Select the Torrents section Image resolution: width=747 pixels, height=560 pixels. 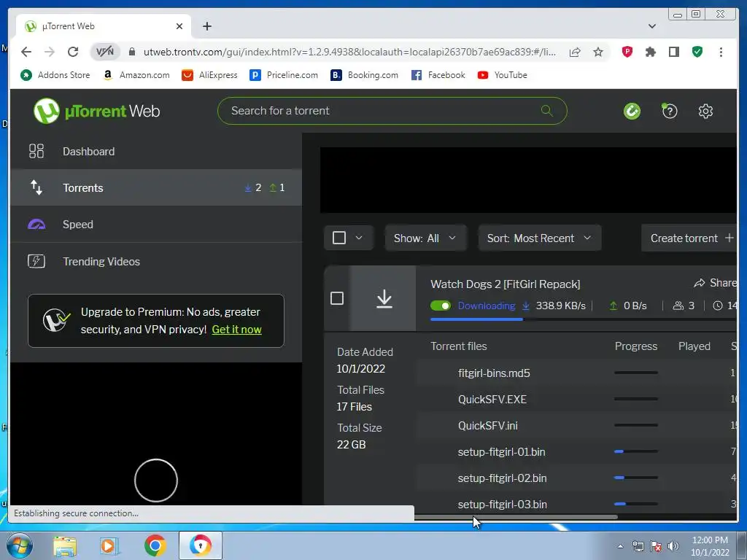[156, 187]
